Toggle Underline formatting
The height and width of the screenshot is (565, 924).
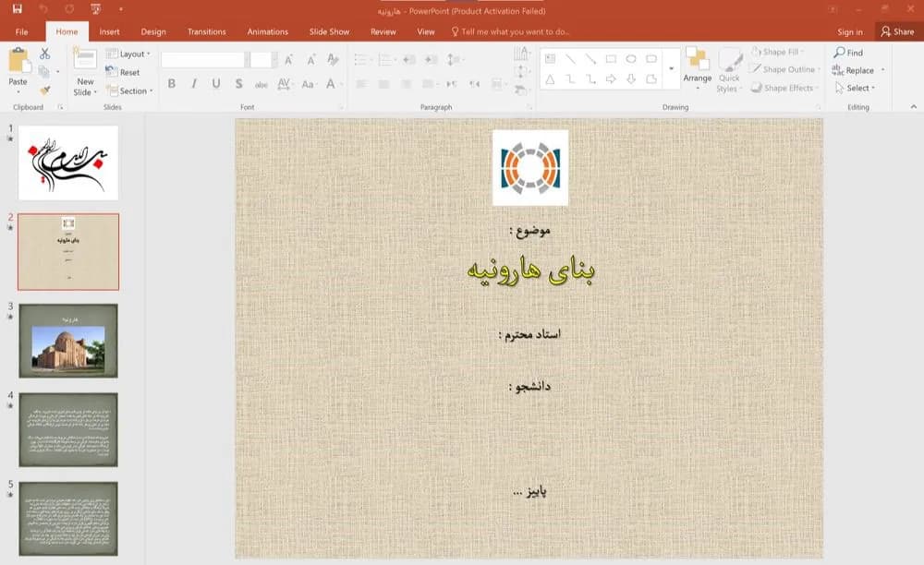pos(216,84)
